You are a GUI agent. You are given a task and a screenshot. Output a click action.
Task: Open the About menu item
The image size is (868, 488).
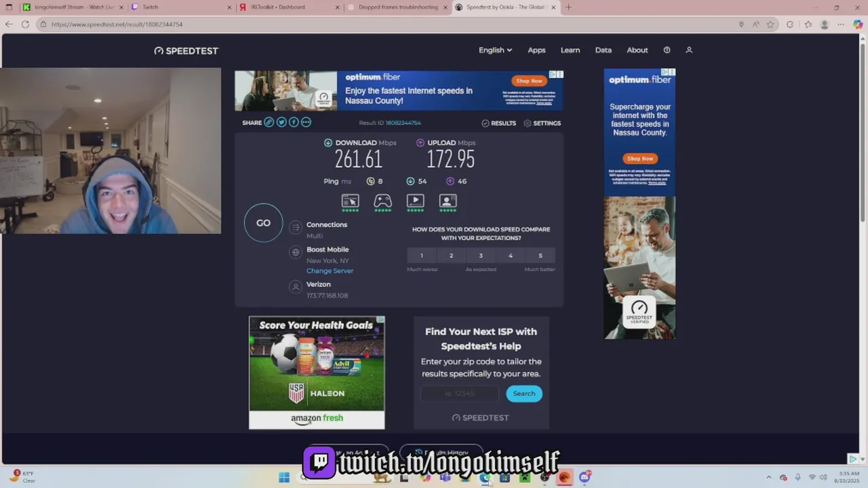tap(637, 50)
